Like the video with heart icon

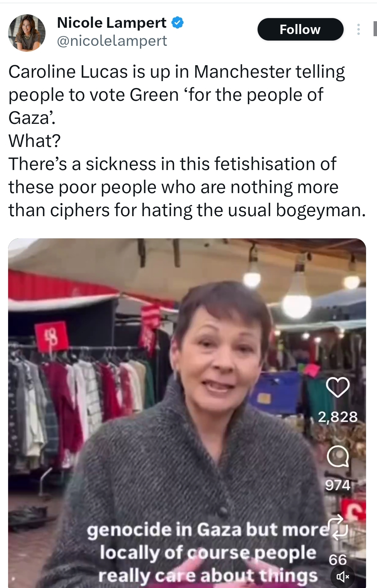pyautogui.click(x=338, y=387)
